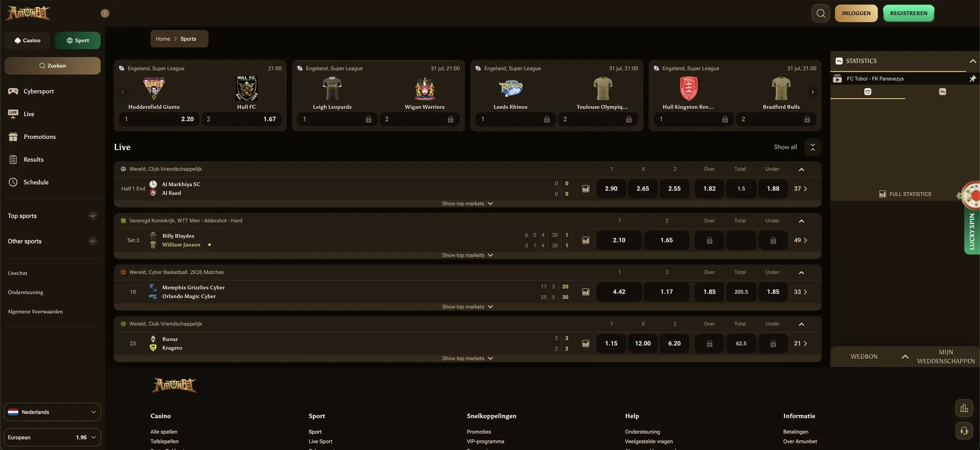980x450 pixels.
Task: Open Veelgestelde vragen in footer
Action: pos(649,442)
